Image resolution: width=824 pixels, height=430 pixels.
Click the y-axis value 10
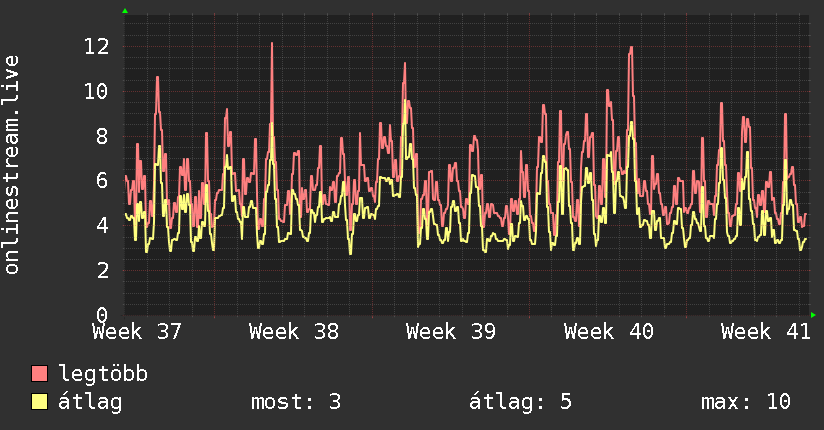[97, 91]
